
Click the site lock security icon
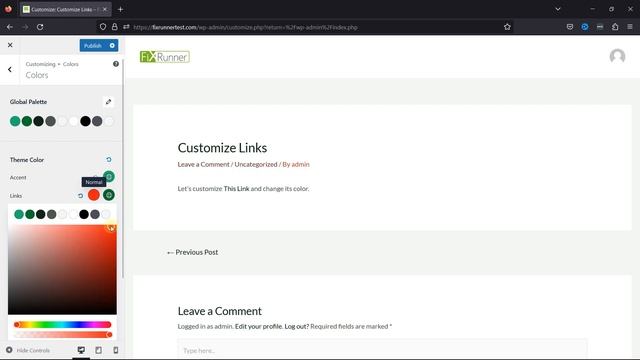point(115,27)
